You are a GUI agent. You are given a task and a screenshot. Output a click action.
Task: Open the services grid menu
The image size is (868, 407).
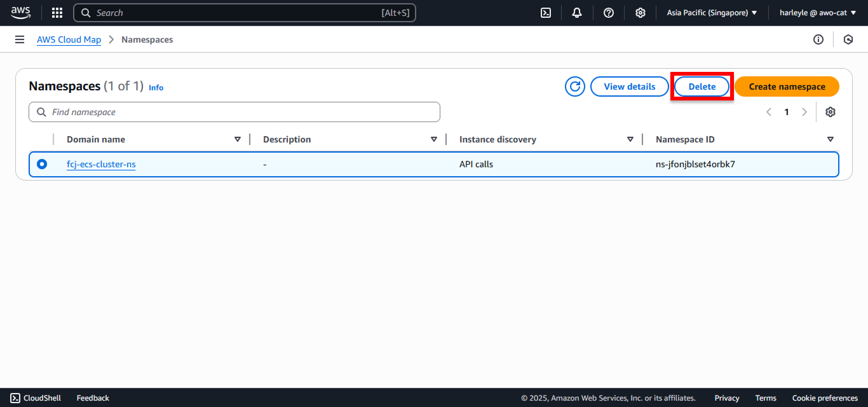click(x=57, y=13)
